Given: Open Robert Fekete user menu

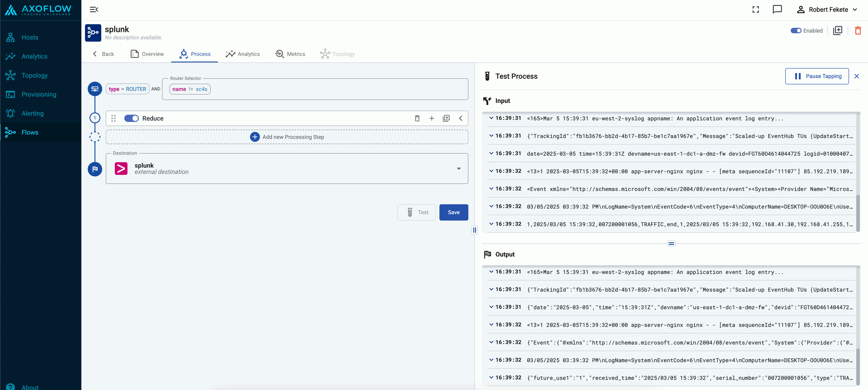Looking at the screenshot, I should tap(827, 10).
